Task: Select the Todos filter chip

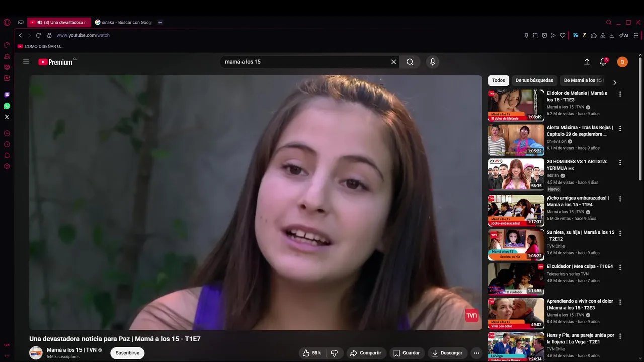Action: point(499,80)
